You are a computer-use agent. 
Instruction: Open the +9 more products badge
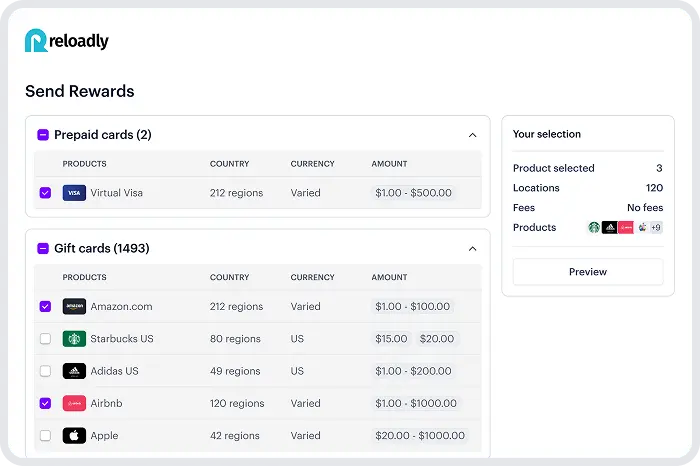point(655,228)
